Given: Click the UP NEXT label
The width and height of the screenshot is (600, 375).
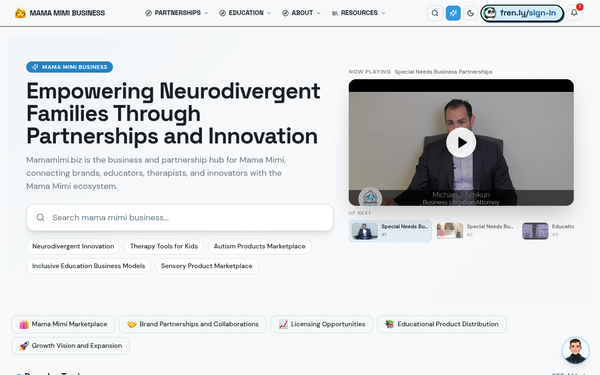Looking at the screenshot, I should tap(360, 213).
